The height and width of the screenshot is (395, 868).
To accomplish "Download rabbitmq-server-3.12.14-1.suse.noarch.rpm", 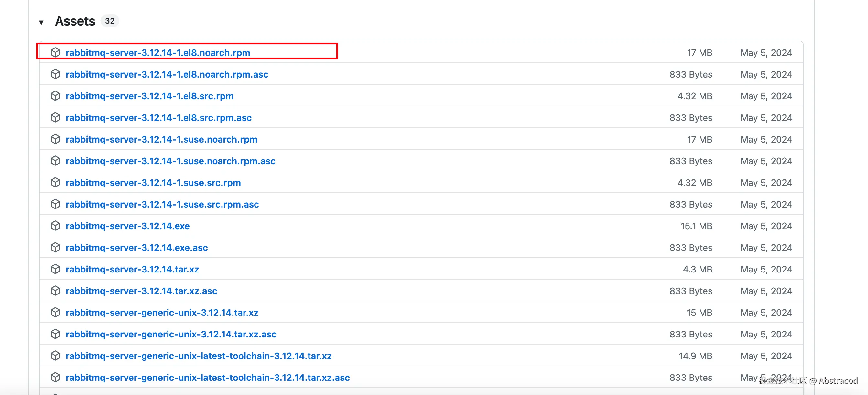I will coord(161,139).
